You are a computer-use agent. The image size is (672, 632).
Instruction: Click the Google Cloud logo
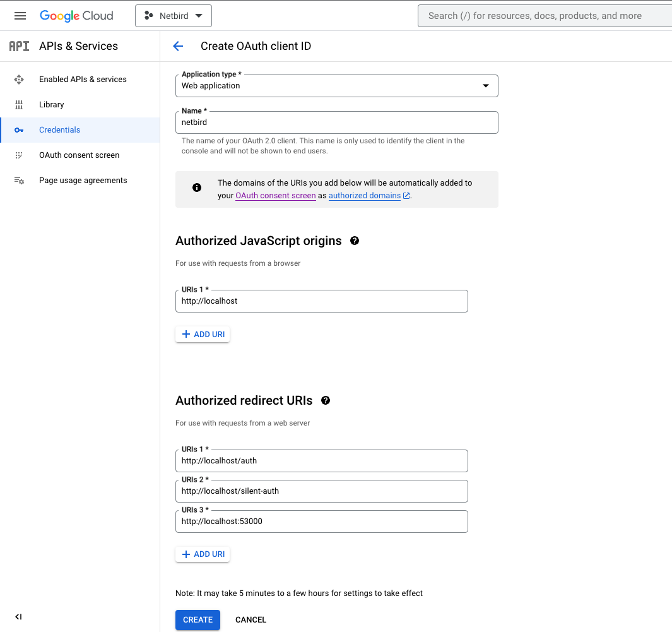tap(76, 15)
